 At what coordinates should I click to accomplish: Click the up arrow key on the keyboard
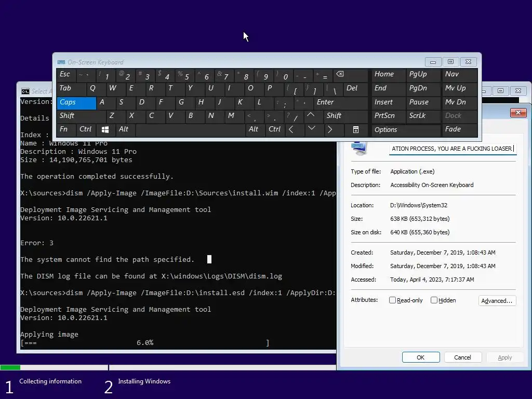[311, 116]
